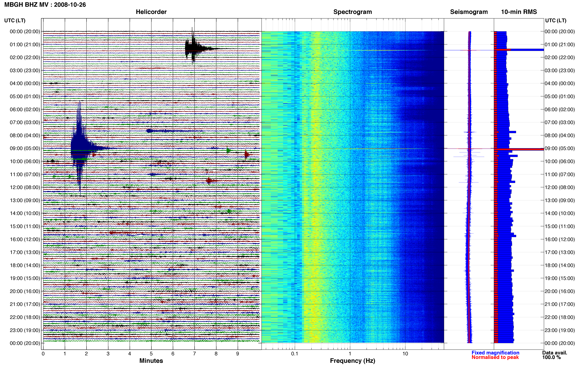The width and height of the screenshot is (588, 368).
Task: Click Helicorder-side time label '19:00 (15:00)'
Action: (x=25, y=278)
